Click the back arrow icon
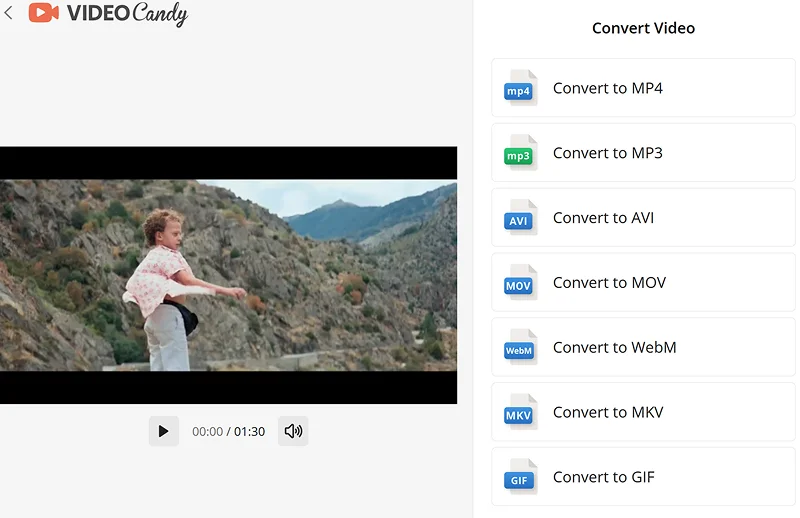This screenshot has width=800, height=518. (8, 12)
